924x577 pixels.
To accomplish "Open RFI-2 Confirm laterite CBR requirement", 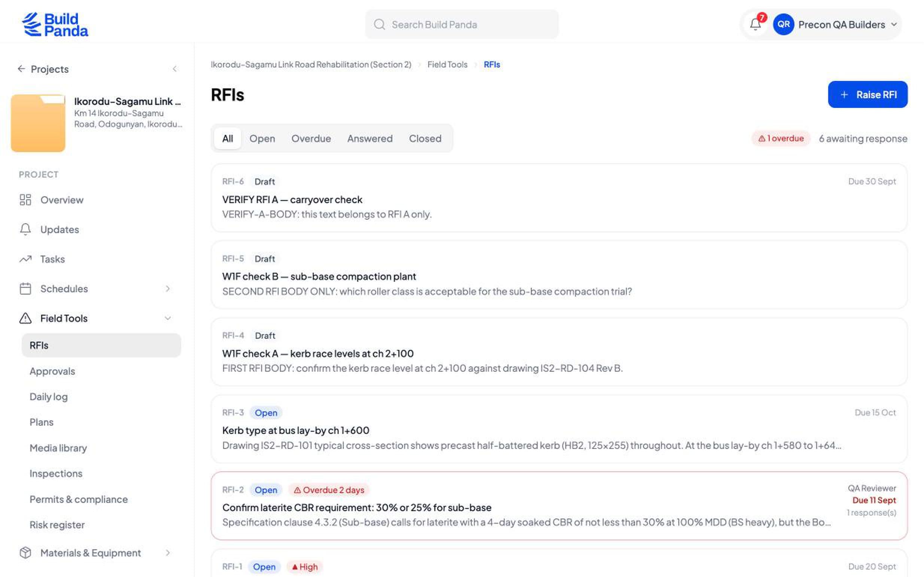I will [x=559, y=506].
